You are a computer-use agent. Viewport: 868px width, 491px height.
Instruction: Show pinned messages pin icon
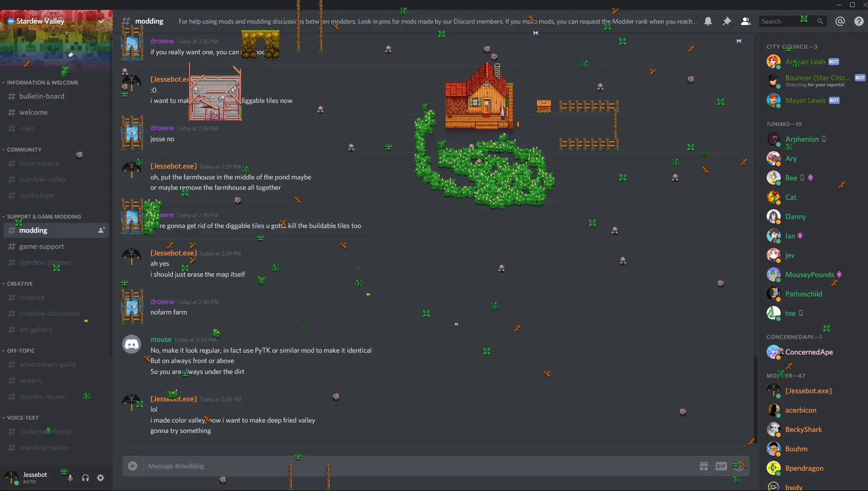tap(727, 21)
